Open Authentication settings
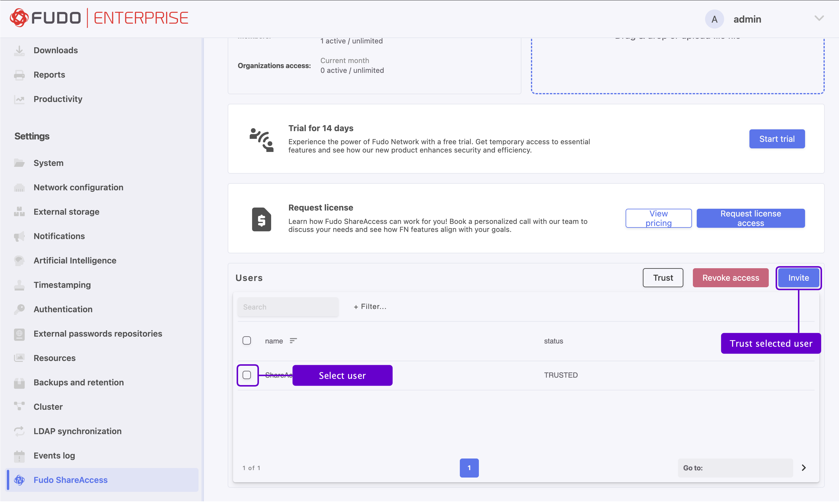Image resolution: width=839 pixels, height=504 pixels. point(63,310)
